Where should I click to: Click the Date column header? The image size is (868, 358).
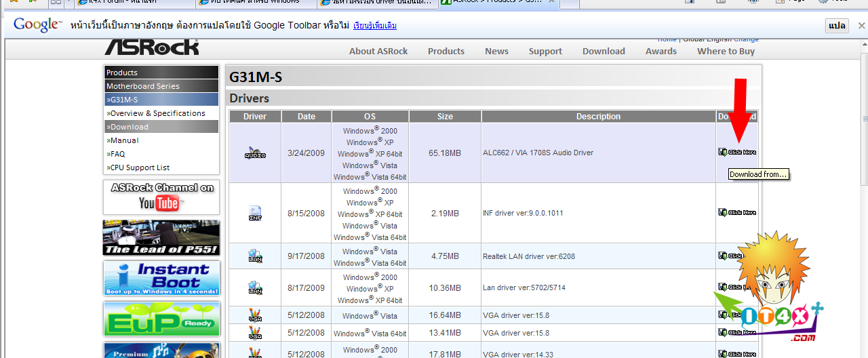click(307, 117)
